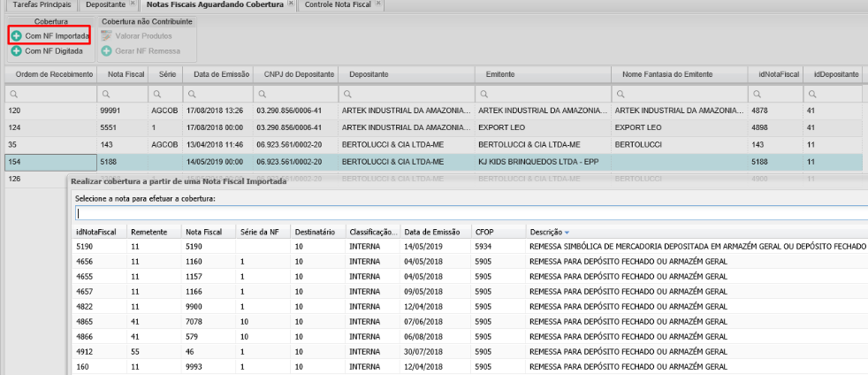868x375 pixels.
Task: Close the Notas Fiscais Aguardando Cobertura tab
Action: click(x=291, y=4)
